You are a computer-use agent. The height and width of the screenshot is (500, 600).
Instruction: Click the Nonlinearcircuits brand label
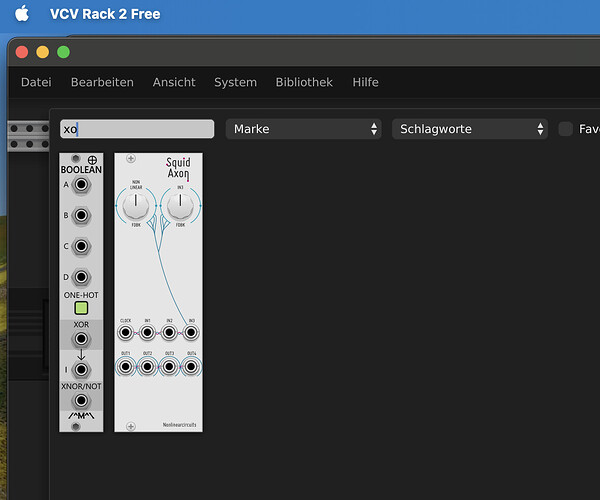pos(179,425)
